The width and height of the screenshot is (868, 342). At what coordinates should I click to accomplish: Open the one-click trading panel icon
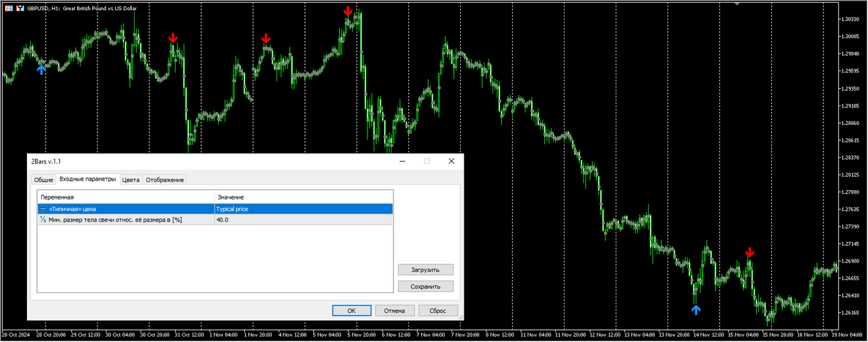9,8
